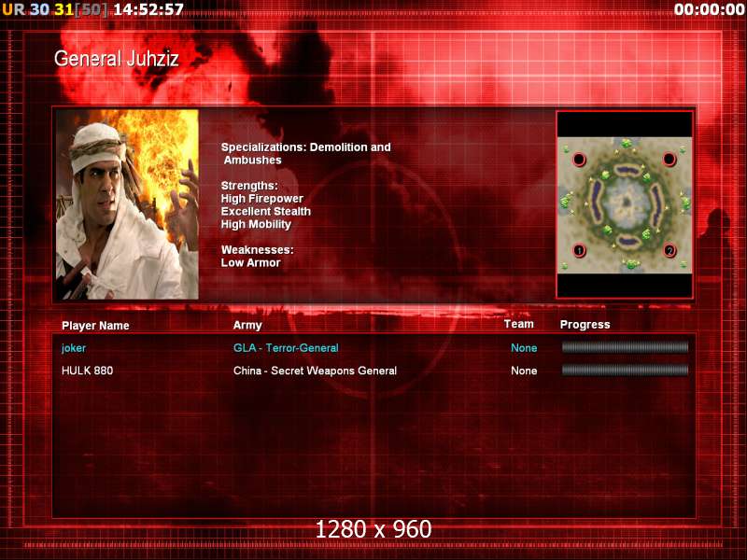Click HULK 880's Team value None

tap(524, 371)
